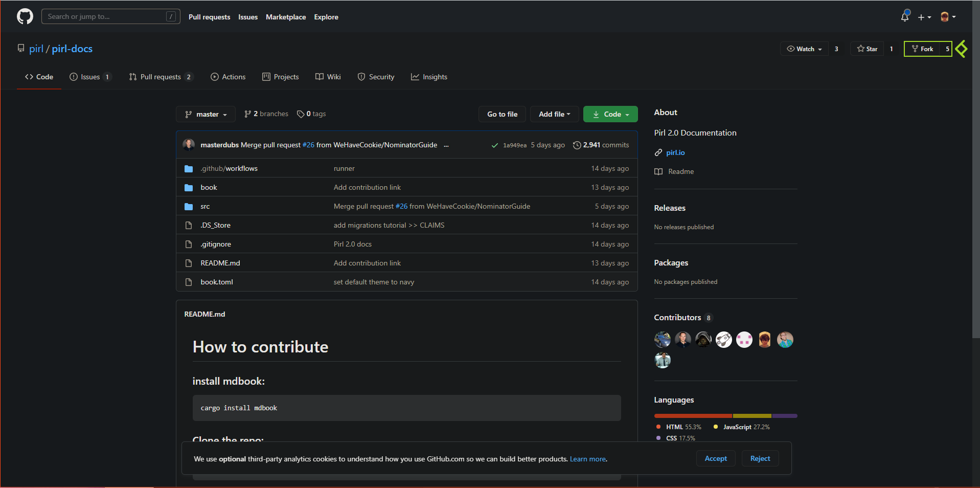Open the notifications bell
This screenshot has width=980, height=488.
point(905,16)
